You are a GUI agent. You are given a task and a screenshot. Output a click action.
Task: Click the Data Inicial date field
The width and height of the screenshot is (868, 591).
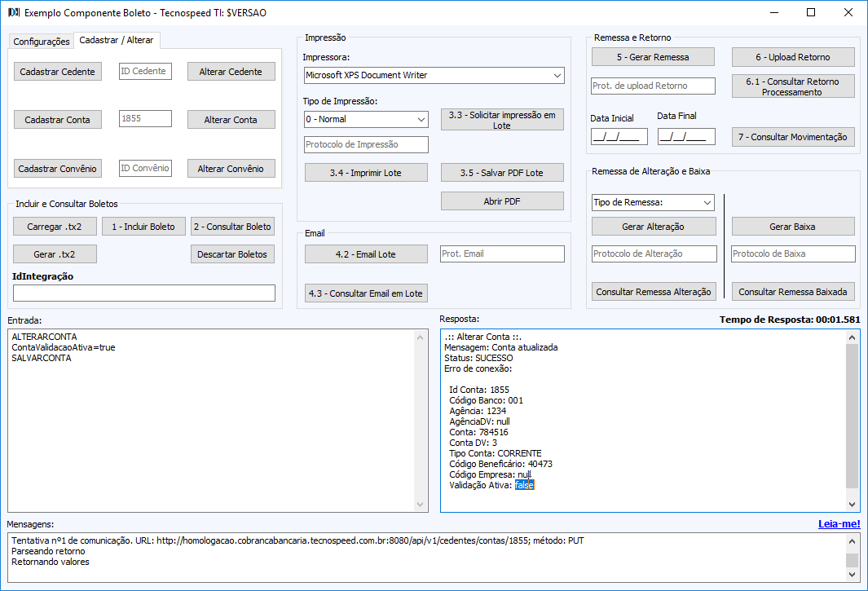pos(619,137)
